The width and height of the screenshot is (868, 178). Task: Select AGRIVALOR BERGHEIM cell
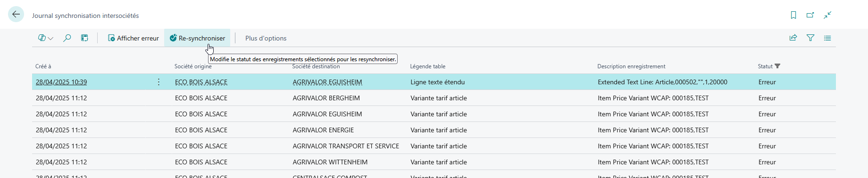pyautogui.click(x=326, y=98)
